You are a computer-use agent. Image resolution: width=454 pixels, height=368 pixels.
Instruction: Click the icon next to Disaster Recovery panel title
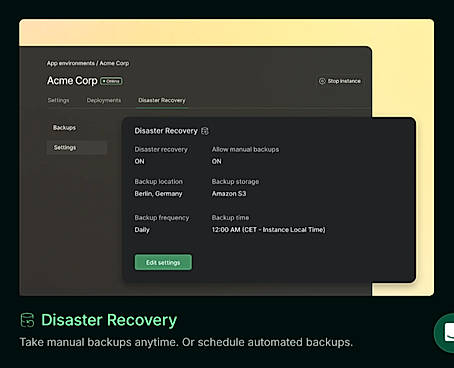205,131
